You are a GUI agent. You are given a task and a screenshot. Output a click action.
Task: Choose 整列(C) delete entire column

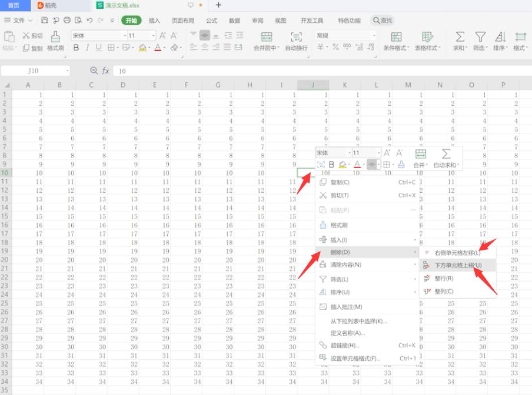458,292
